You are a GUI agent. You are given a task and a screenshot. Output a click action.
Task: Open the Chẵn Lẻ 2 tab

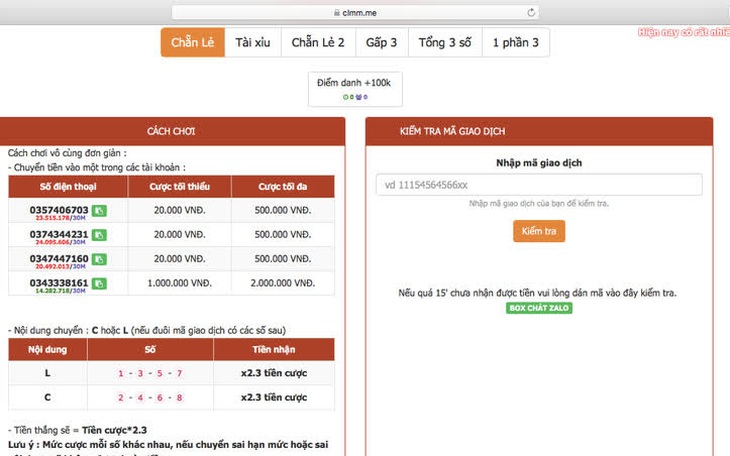point(318,42)
